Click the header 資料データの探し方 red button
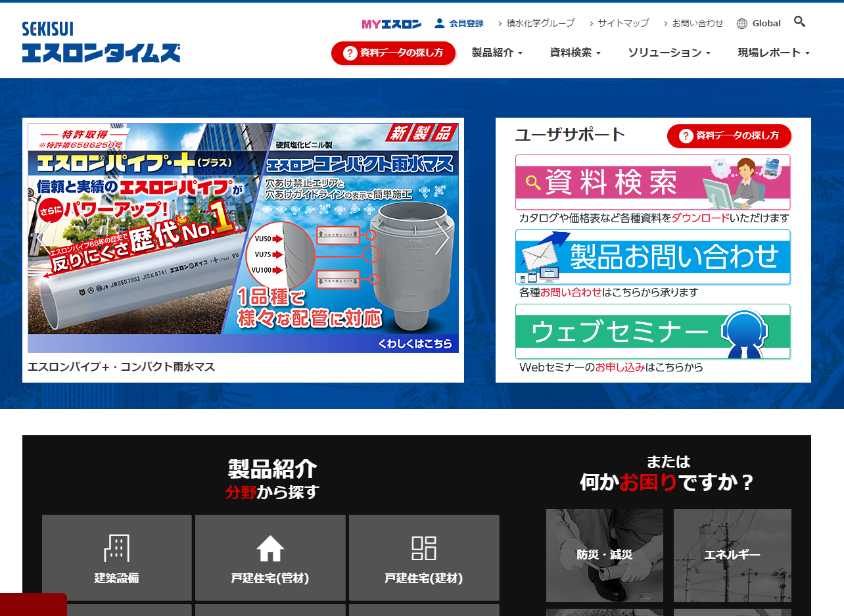This screenshot has width=844, height=616. tap(393, 53)
